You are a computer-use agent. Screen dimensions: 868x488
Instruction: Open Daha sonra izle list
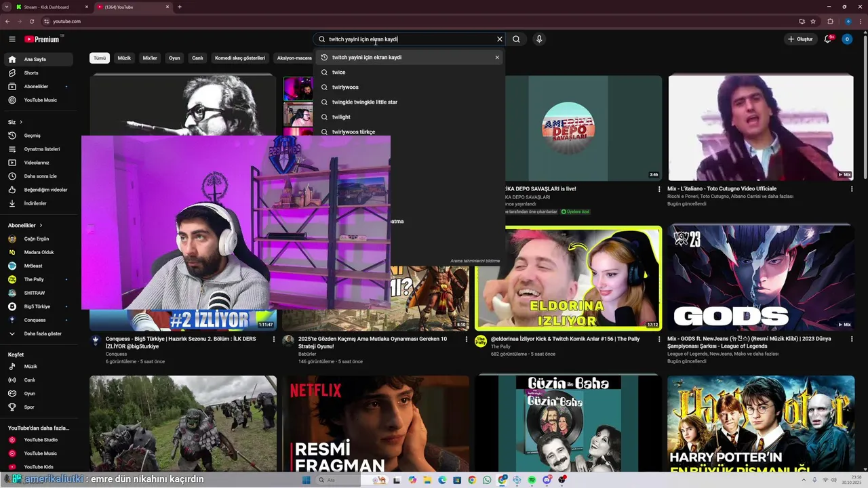pos(39,176)
